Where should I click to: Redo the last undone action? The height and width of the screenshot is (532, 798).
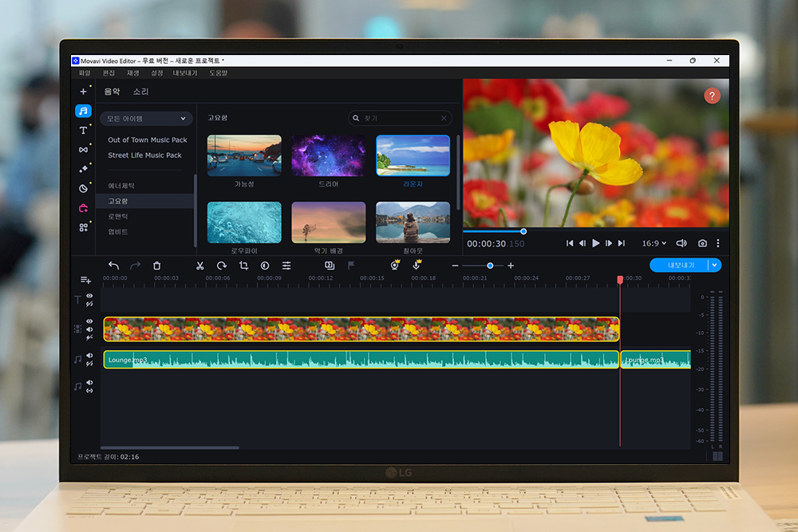[x=135, y=266]
